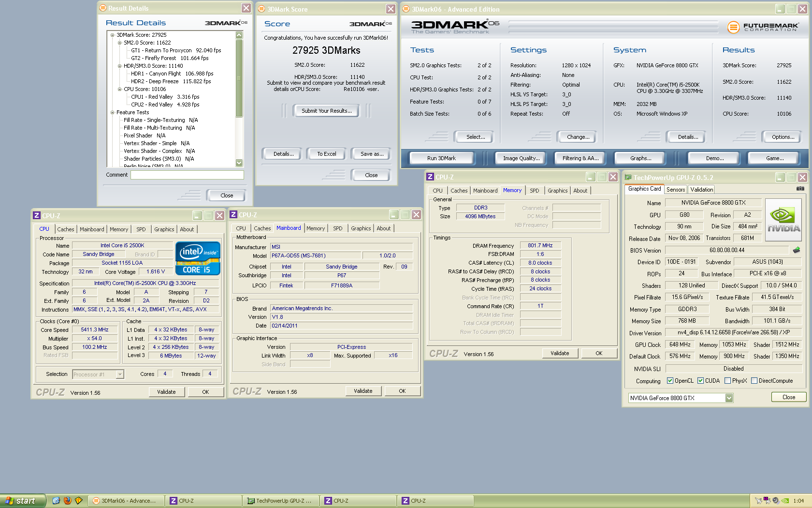
Task: Click the Result Details scrollbar down arrow
Action: click(239, 163)
